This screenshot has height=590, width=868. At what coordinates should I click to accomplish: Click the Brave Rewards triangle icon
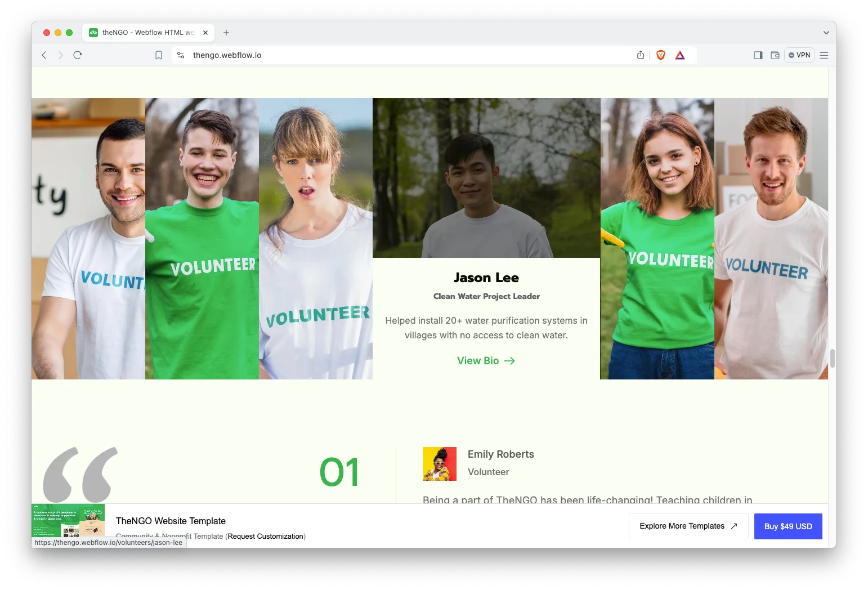680,55
